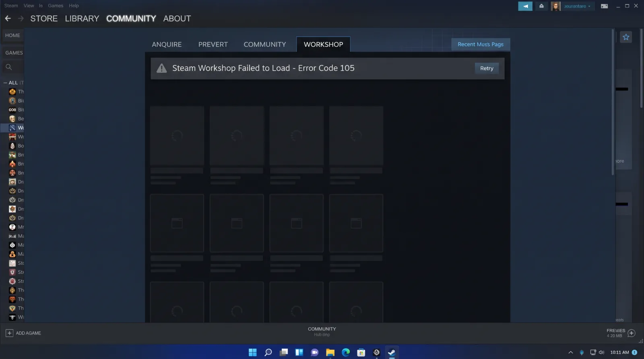Open the notifications bell icon
The width and height of the screenshot is (644, 359).
pos(541,6)
